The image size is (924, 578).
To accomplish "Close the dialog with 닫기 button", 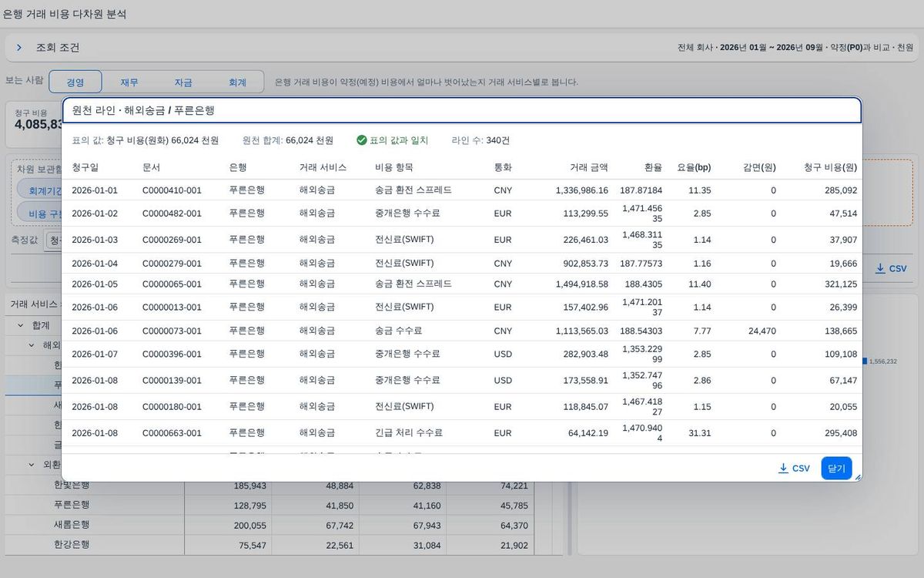I will pyautogui.click(x=836, y=468).
